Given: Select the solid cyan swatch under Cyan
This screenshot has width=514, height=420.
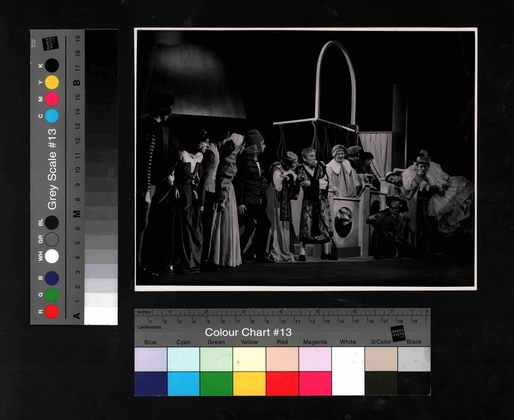Looking at the screenshot, I should pyautogui.click(x=184, y=383).
